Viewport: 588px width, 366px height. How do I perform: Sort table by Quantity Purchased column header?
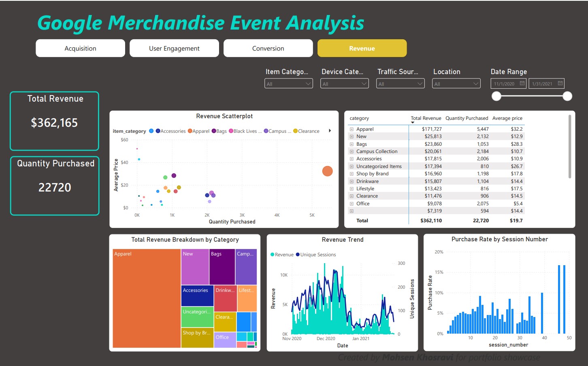(x=467, y=118)
